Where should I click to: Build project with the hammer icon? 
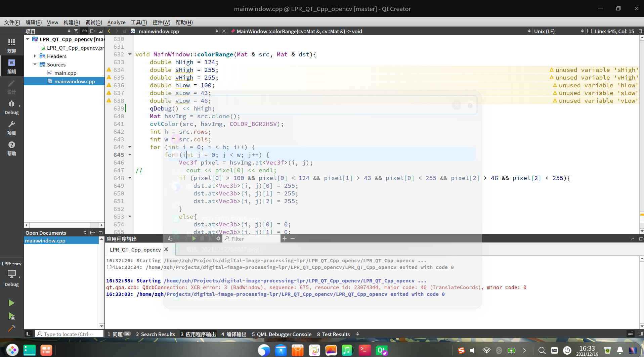click(11, 328)
